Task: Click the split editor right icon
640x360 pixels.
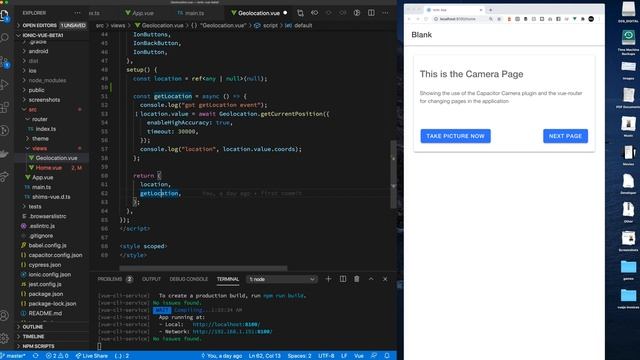Action: coord(371,13)
